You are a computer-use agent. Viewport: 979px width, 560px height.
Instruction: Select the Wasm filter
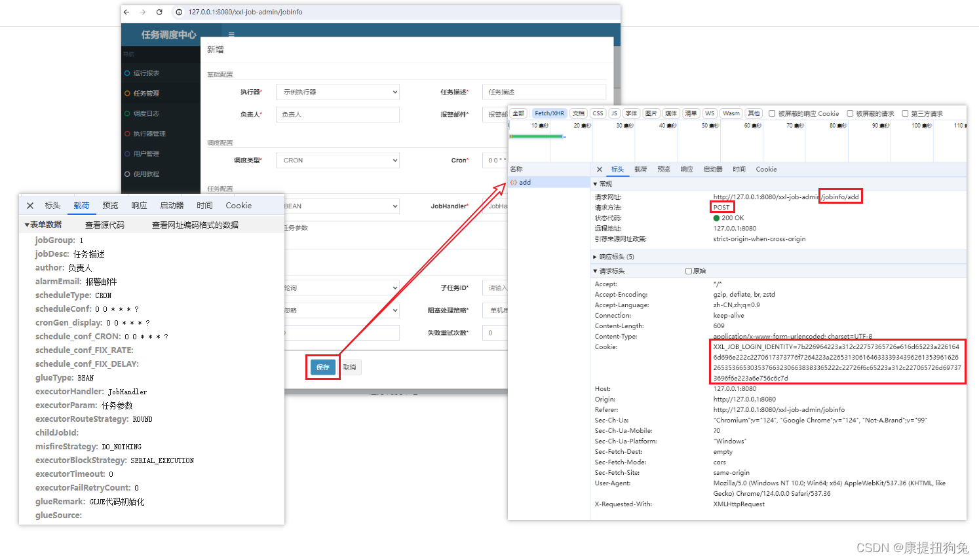(731, 113)
